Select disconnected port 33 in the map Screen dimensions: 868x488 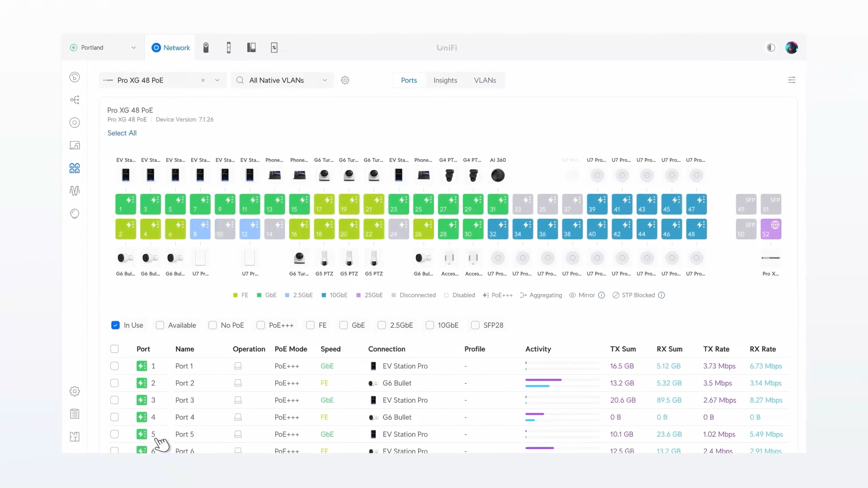523,204
